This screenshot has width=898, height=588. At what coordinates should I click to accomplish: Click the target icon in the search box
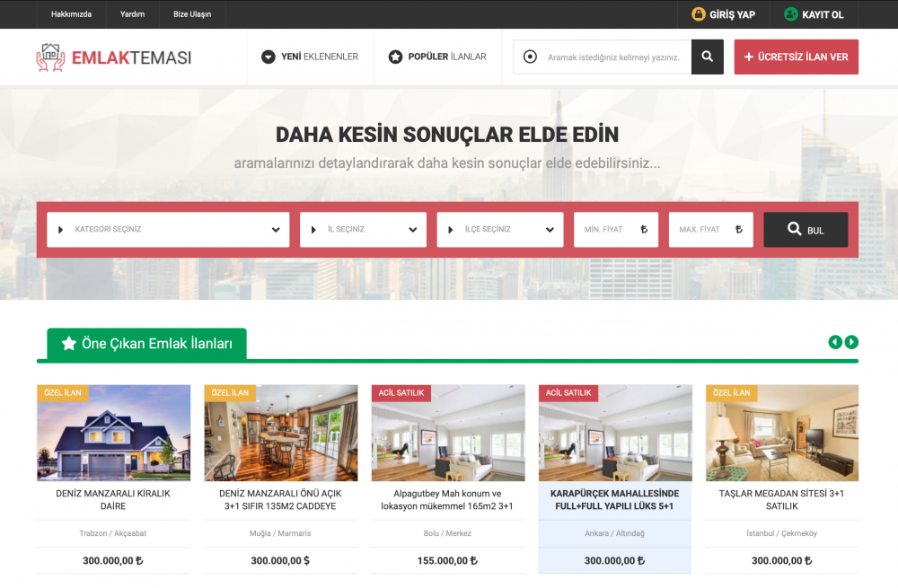point(531,57)
